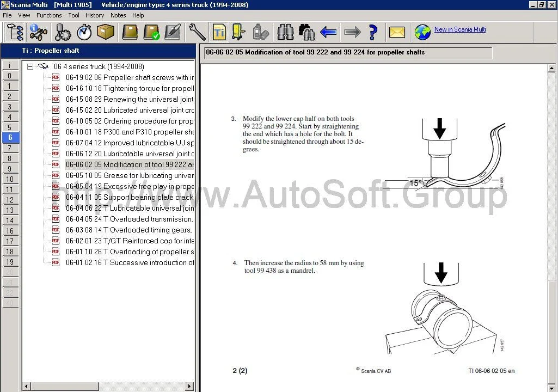The width and height of the screenshot is (558, 392).
Task: Follow the New in Scania Multi link
Action: click(x=460, y=29)
